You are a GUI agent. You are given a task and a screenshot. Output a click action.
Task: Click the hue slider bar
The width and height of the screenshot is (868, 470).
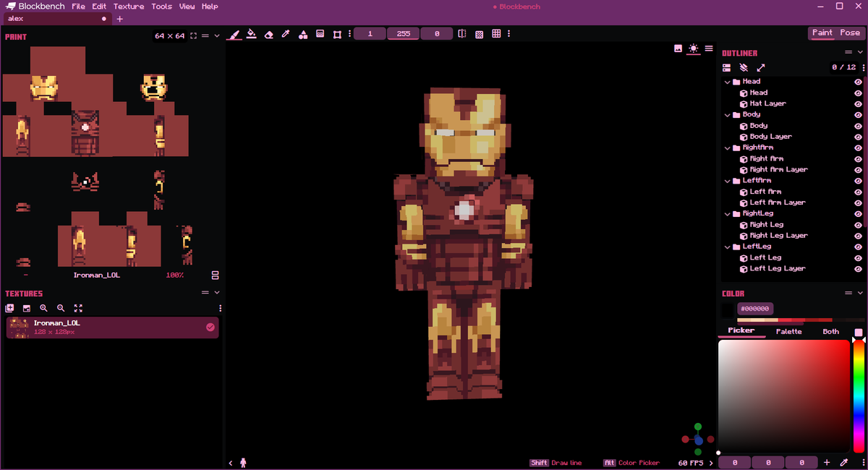[859, 396]
